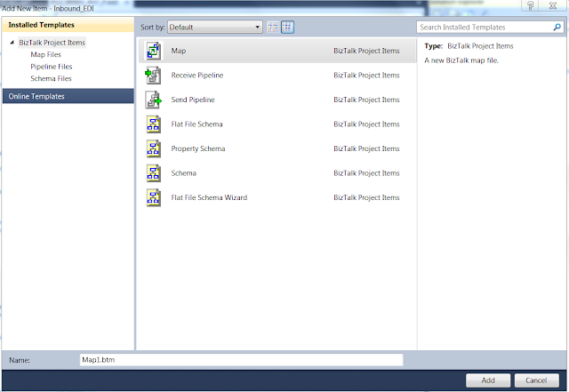Image resolution: width=569 pixels, height=392 pixels.
Task: Close the Add New Item dialog
Action: click(553, 5)
